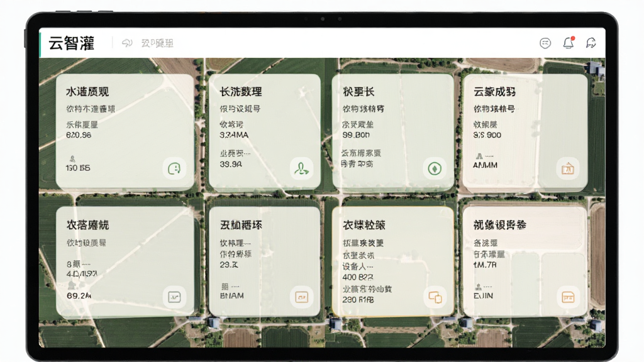Select the value 99.Bob
Screen dimensions: 644x362
point(356,135)
